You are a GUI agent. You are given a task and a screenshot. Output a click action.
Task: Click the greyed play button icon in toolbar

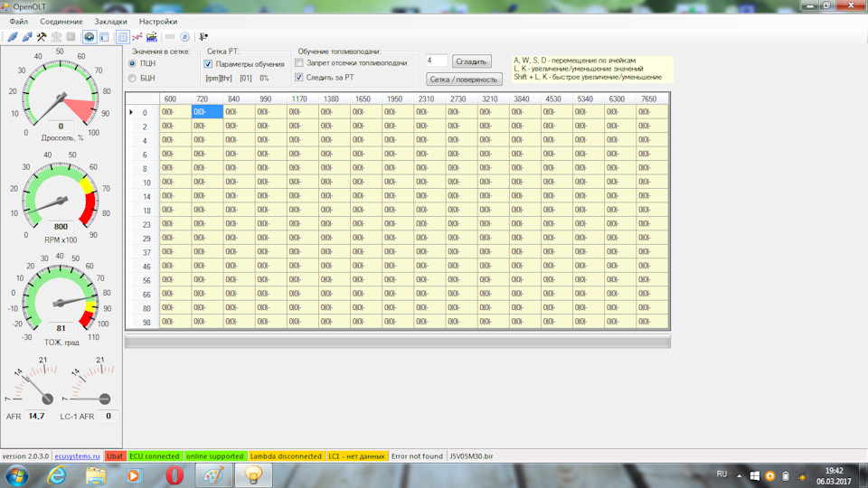click(x=71, y=37)
